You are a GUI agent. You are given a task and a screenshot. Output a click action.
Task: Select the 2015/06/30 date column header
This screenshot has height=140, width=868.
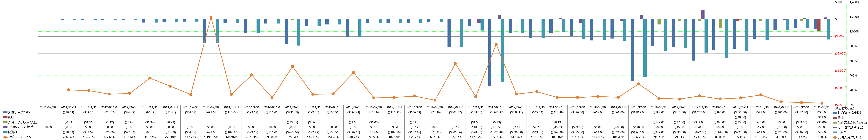pos(353,107)
